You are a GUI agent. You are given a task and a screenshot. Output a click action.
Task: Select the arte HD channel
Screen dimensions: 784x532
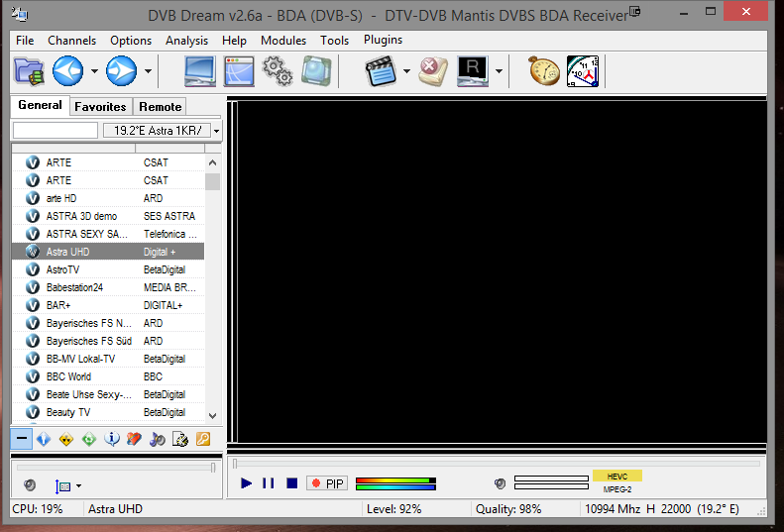pos(108,198)
